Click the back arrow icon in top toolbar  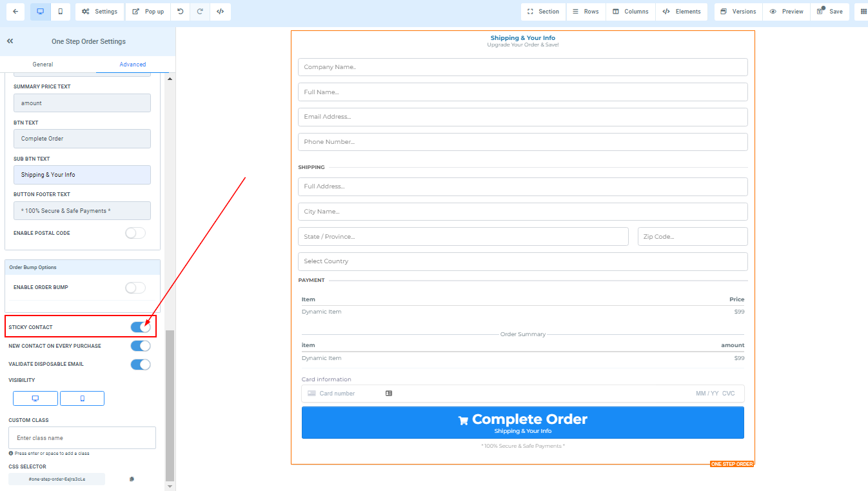(15, 12)
